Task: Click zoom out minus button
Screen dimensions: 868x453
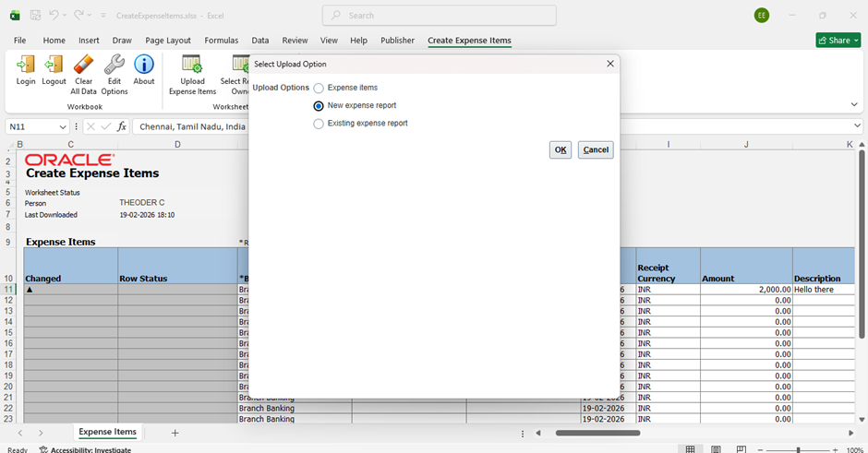Action: [x=761, y=450]
